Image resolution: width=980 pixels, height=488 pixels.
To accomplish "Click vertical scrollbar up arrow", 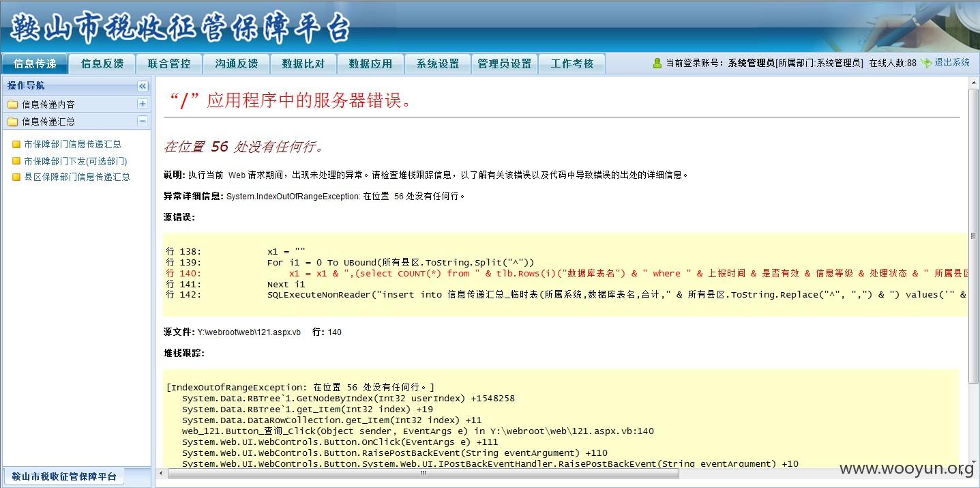I will [x=974, y=81].
